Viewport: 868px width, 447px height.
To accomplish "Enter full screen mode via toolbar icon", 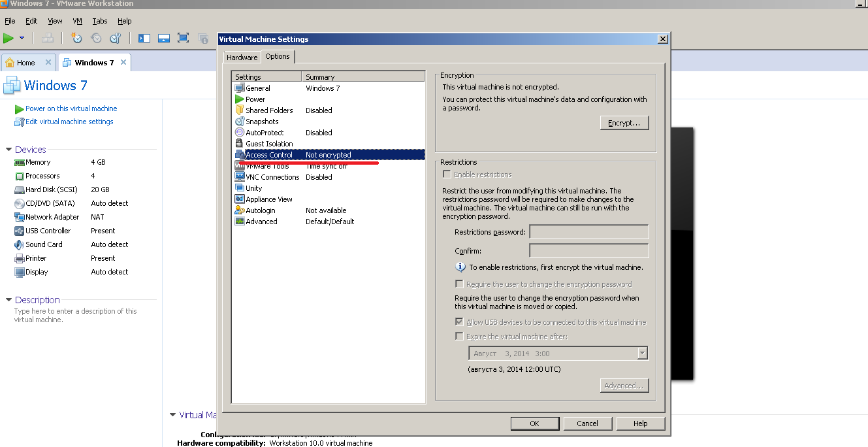I will pos(184,38).
